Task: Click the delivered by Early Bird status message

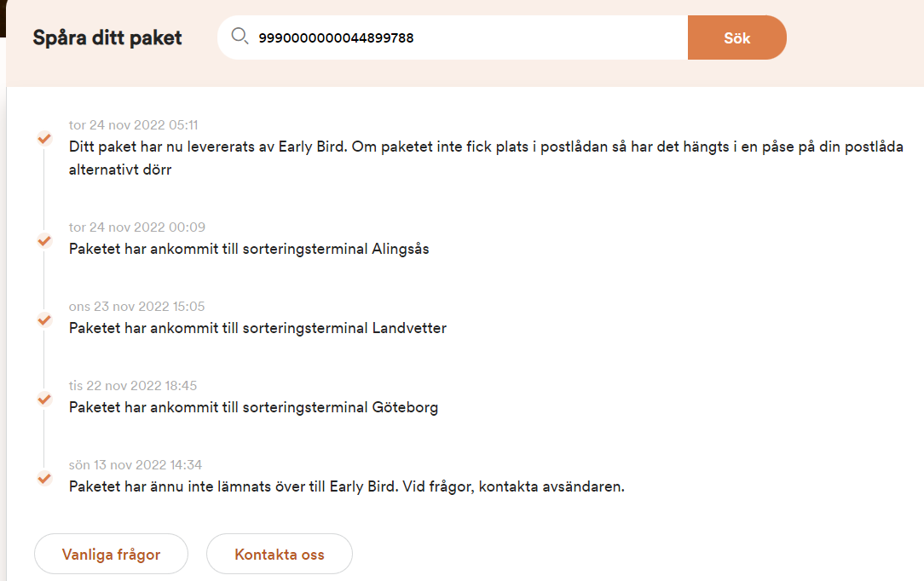Action: [x=484, y=158]
